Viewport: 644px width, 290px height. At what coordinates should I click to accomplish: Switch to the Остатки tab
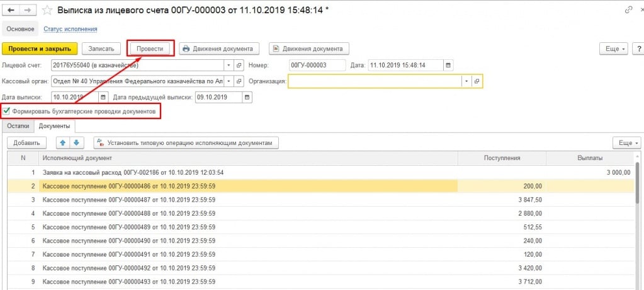(x=18, y=126)
